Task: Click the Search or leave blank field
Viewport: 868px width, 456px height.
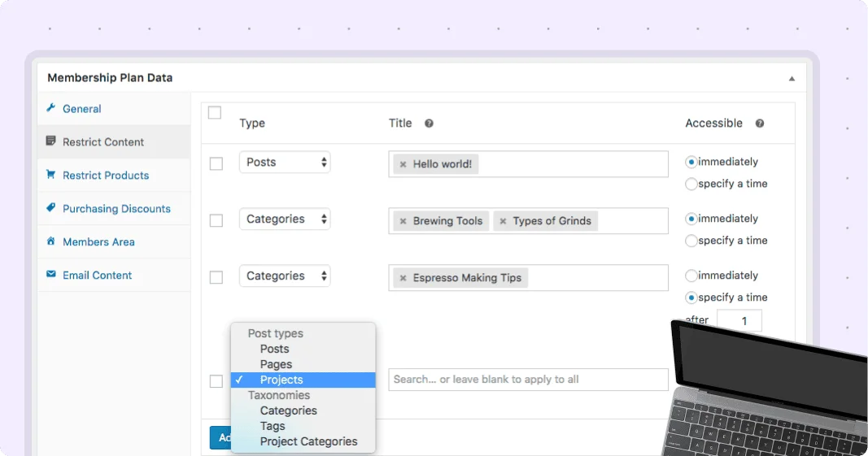Action: coord(528,380)
